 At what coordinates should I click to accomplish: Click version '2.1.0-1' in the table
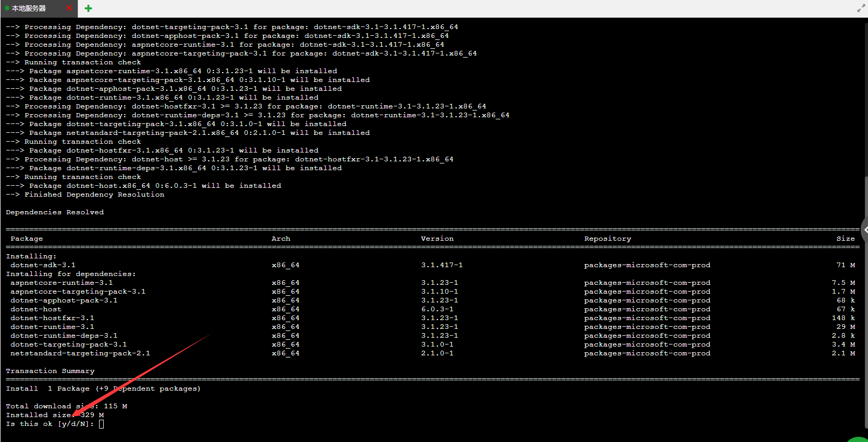click(437, 353)
